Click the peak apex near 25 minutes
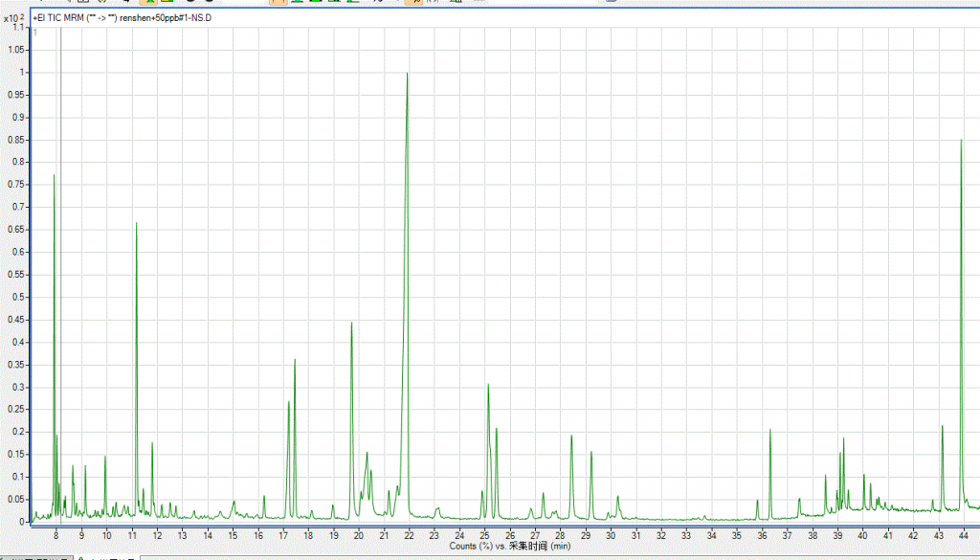 [488, 386]
